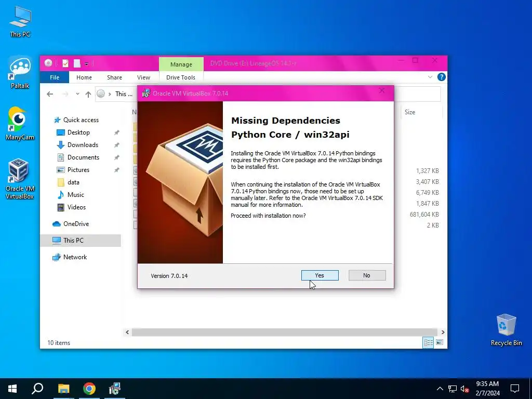Open the Windows Start menu
The height and width of the screenshot is (399, 532).
pos(12,389)
